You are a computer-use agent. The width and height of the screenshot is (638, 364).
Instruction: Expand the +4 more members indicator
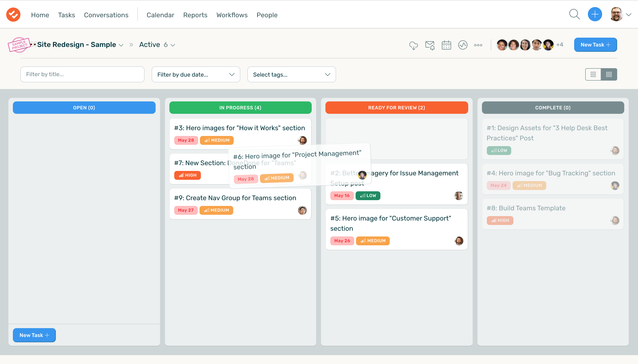click(559, 45)
